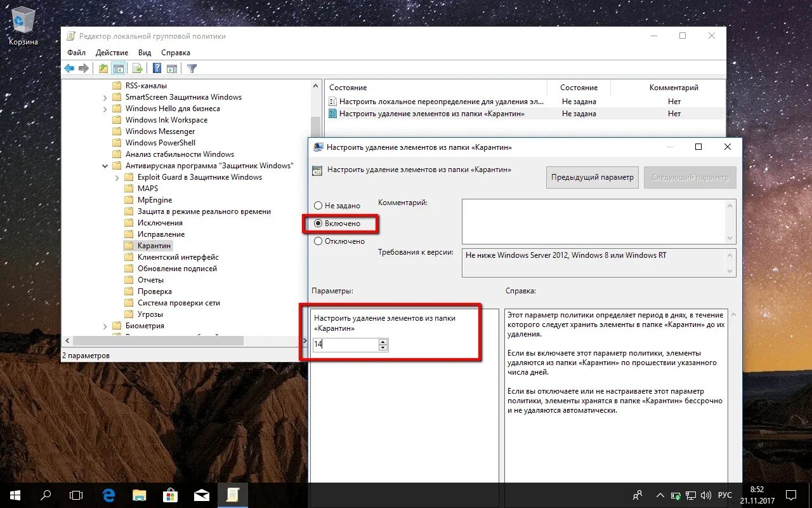This screenshot has width=812, height=508.
Task: Click the help text scroll-up arrow
Action: click(733, 314)
